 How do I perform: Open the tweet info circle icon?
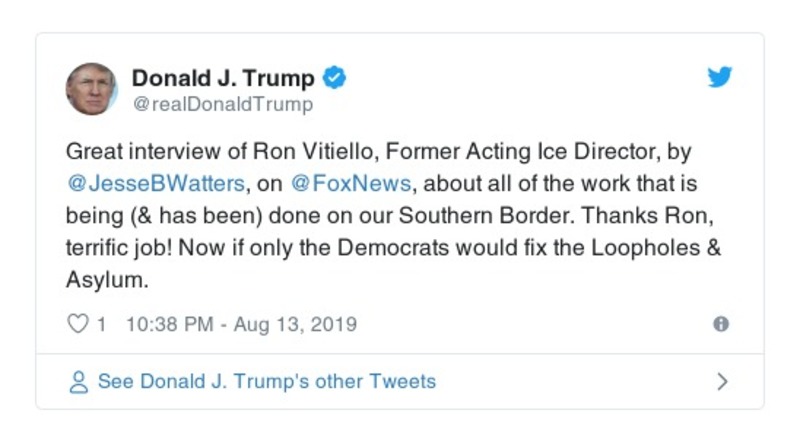[x=720, y=324]
